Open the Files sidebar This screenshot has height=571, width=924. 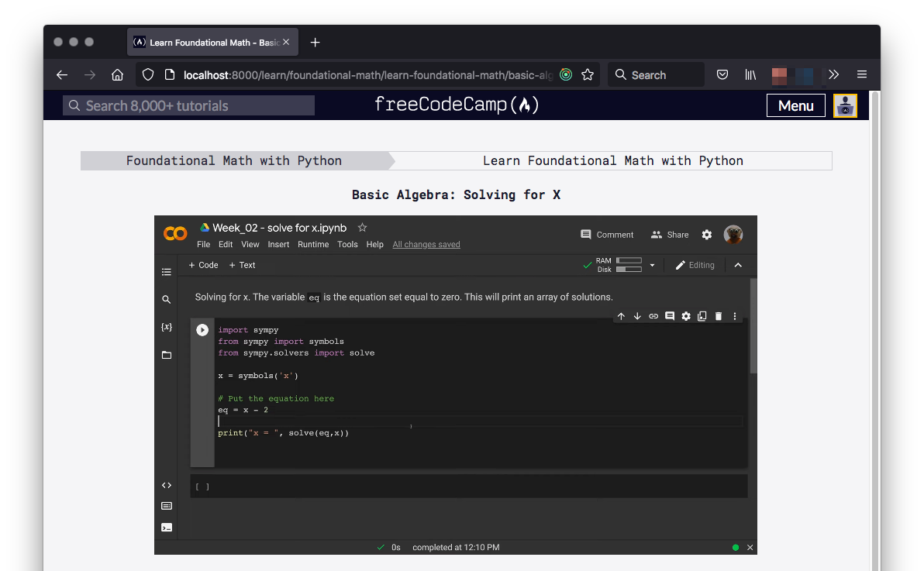[x=166, y=354]
